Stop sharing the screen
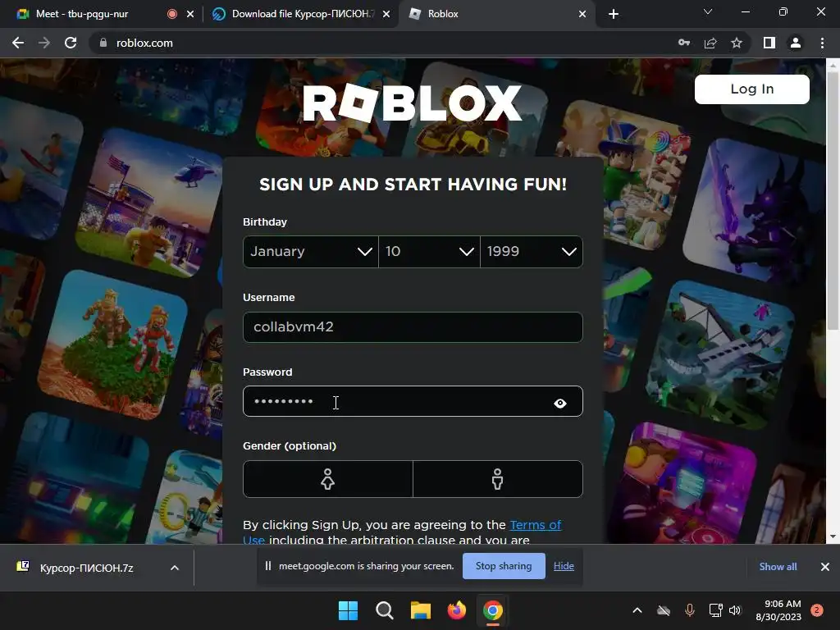840x630 pixels. pos(504,566)
